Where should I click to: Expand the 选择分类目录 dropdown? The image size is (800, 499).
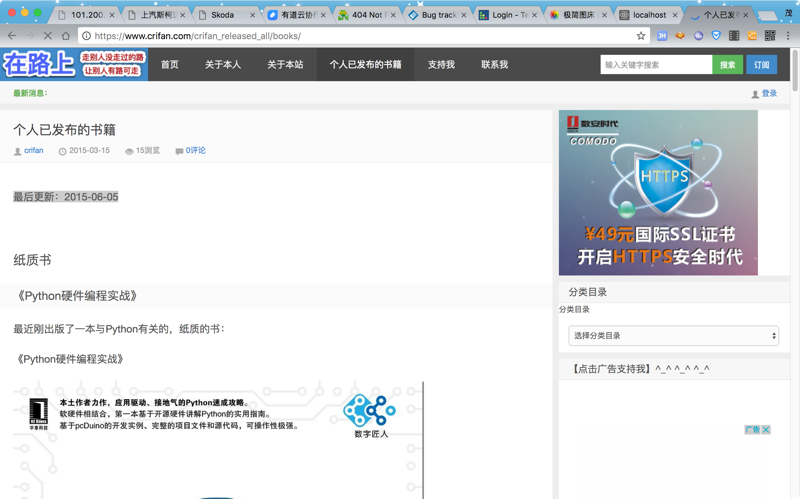coord(673,336)
